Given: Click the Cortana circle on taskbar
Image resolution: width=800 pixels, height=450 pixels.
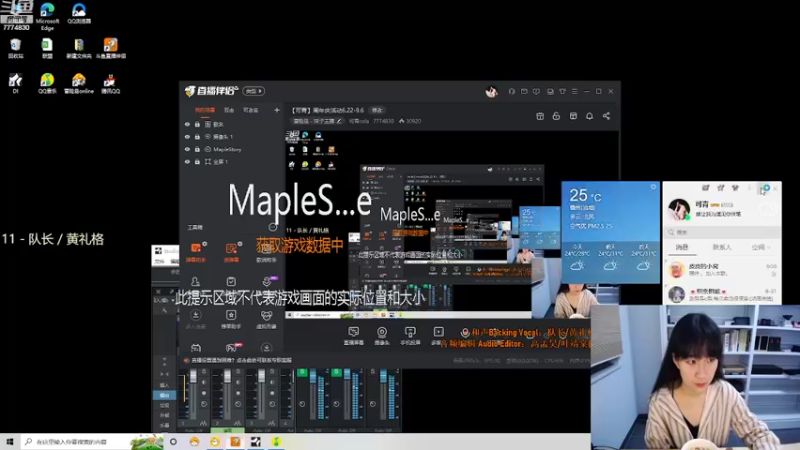Looking at the screenshot, I should click(x=173, y=441).
